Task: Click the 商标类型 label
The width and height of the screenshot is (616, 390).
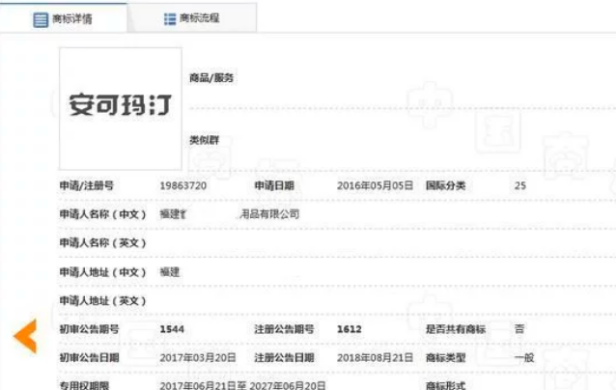Action: pyautogui.click(x=446, y=358)
